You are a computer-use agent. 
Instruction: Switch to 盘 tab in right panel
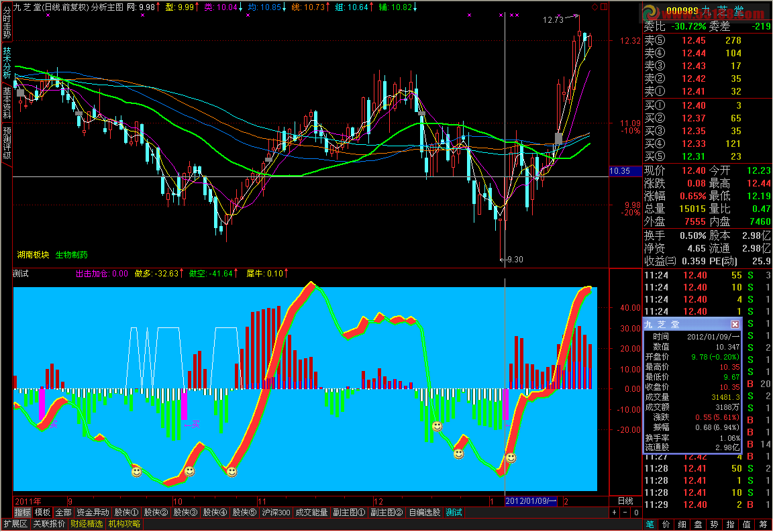[698, 525]
